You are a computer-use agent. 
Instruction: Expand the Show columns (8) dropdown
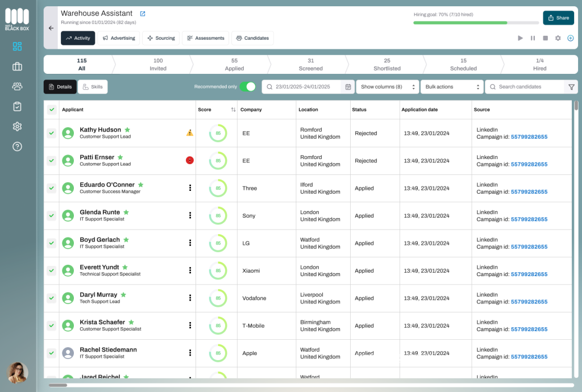(x=387, y=87)
